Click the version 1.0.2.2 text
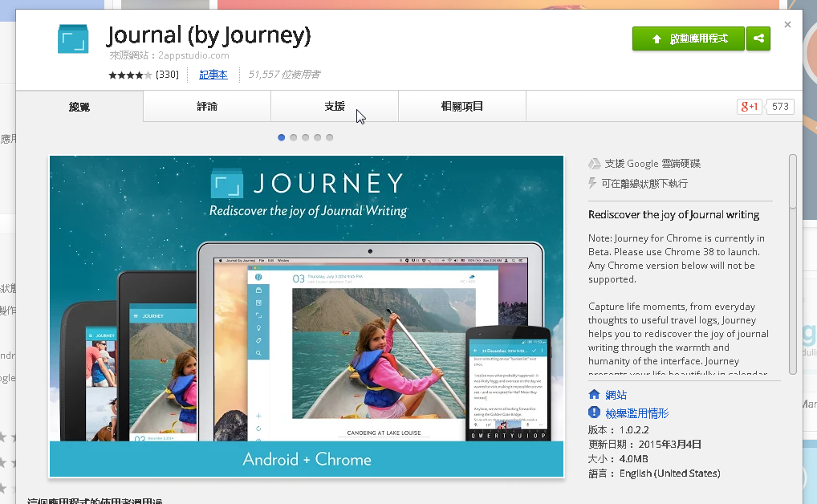 coord(619,430)
